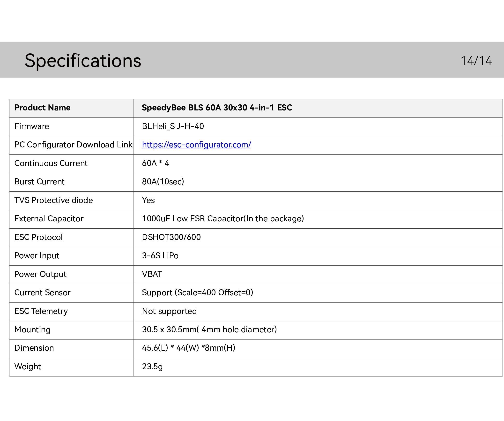Select the Not supported value
The width and height of the screenshot is (504, 421).
click(169, 311)
